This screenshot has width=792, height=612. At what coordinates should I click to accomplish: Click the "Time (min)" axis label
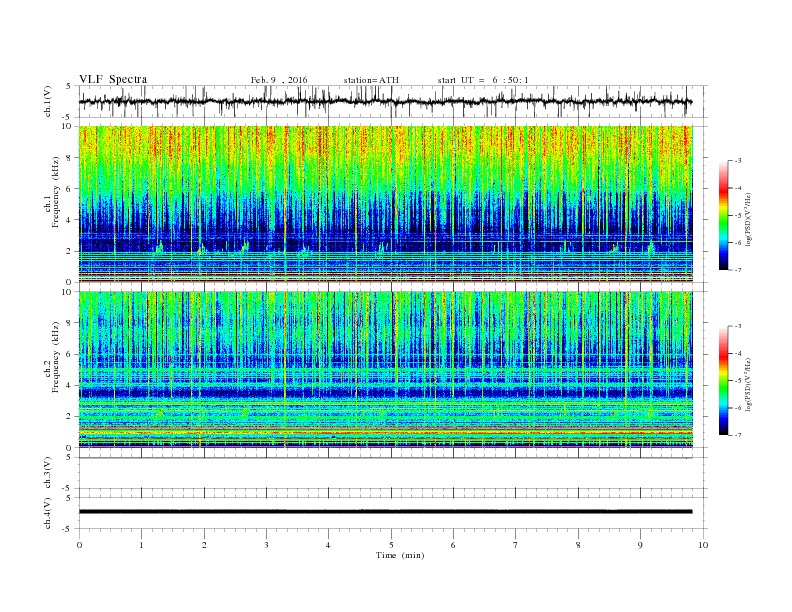400,555
